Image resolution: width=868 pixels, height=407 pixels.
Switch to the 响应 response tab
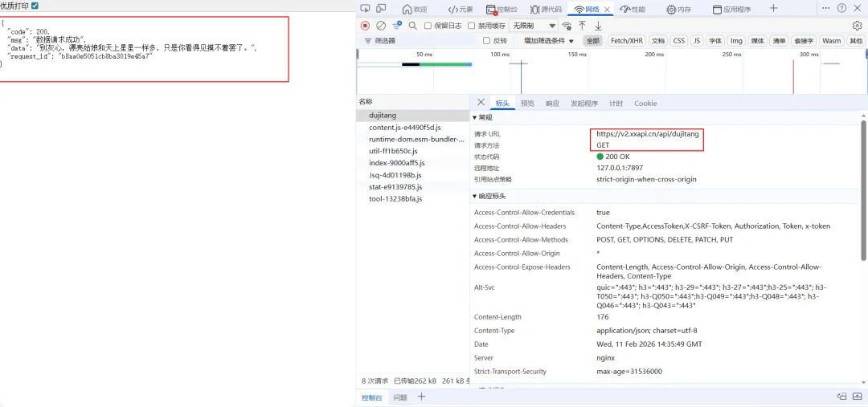click(552, 104)
